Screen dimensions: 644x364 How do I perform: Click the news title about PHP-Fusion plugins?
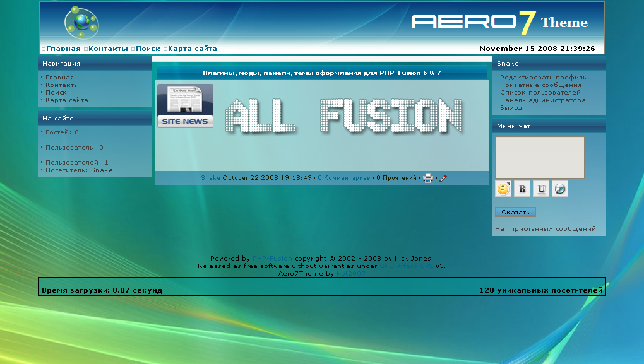(321, 73)
